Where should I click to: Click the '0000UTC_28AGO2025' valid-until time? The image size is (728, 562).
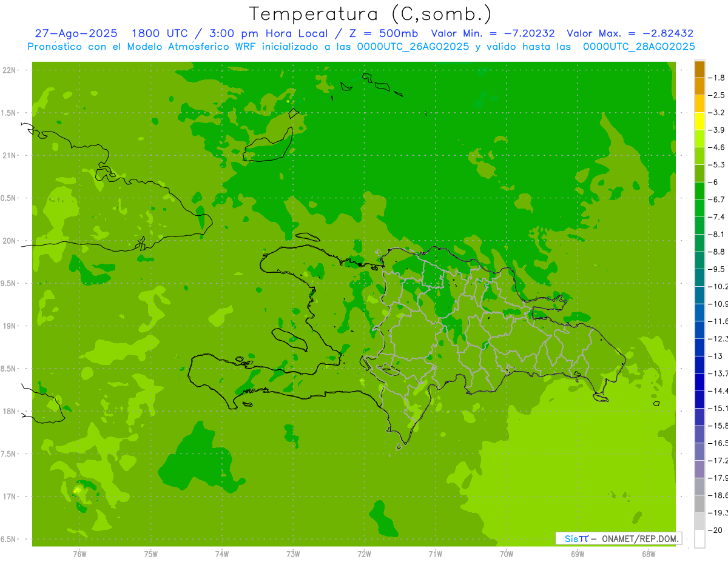[639, 47]
